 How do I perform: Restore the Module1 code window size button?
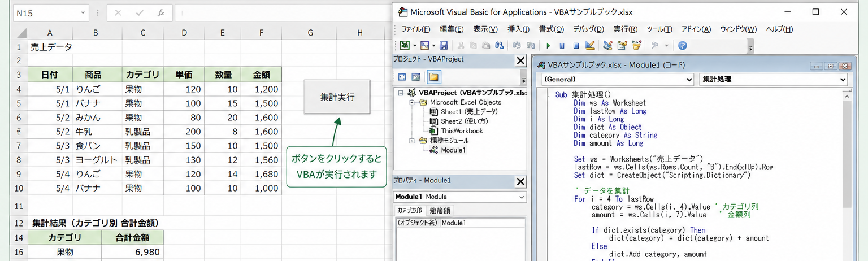830,66
